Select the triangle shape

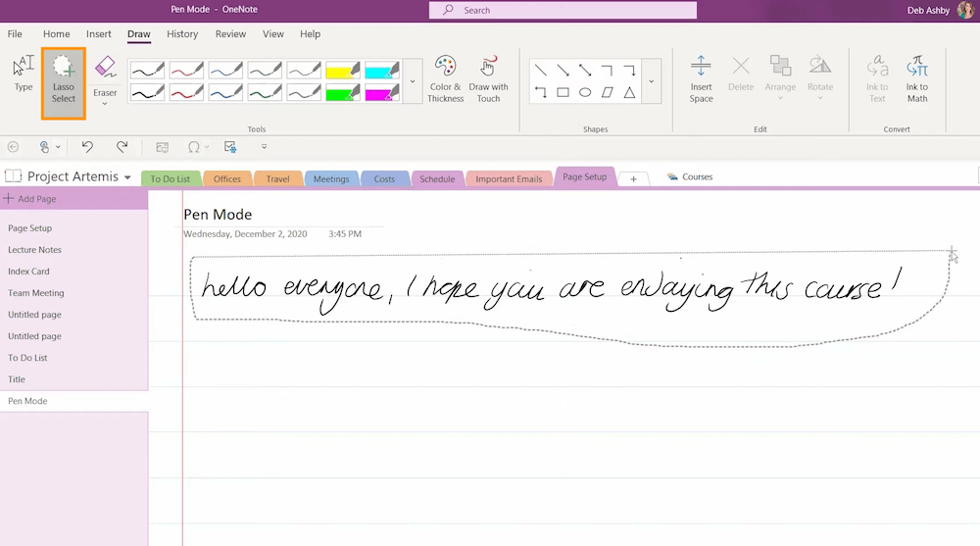629,92
